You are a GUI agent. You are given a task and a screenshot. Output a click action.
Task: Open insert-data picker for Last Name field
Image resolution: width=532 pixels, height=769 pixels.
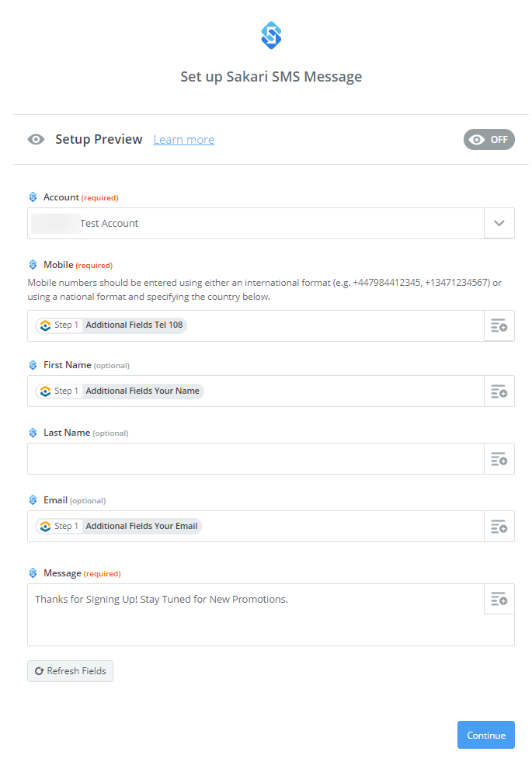pyautogui.click(x=499, y=459)
